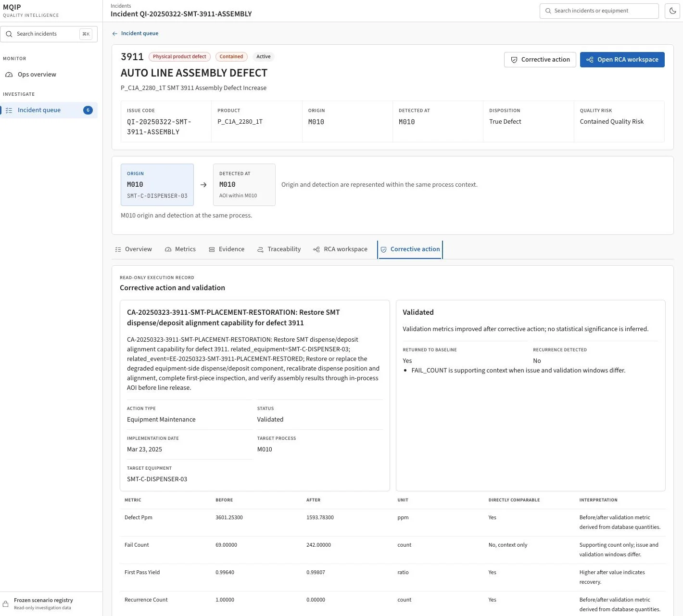Viewport: 683px width, 616px height.
Task: Click the Fail Count metric row
Action: pyautogui.click(x=392, y=550)
